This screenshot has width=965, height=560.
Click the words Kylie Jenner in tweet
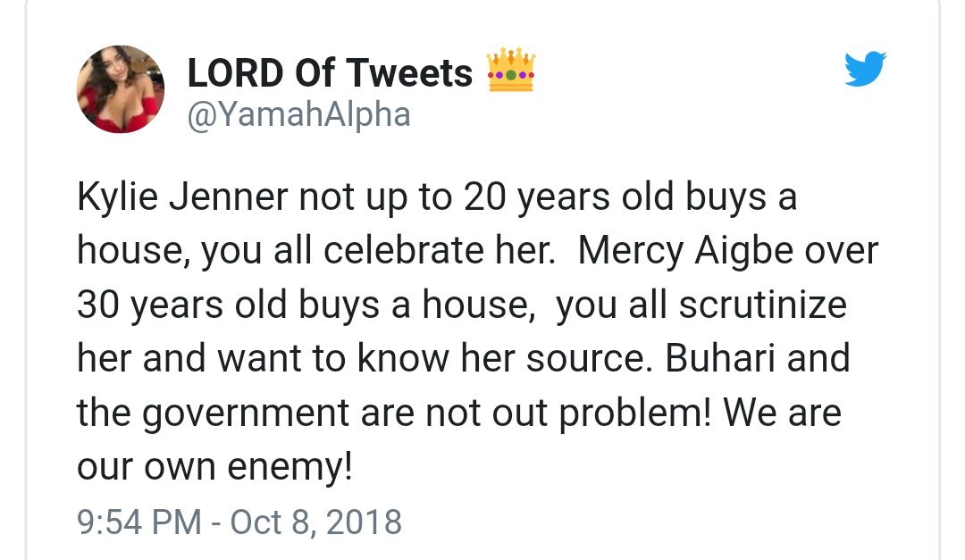[x=182, y=197]
